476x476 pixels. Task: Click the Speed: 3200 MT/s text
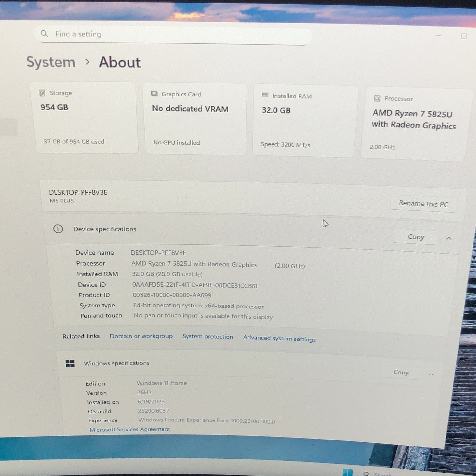point(286,145)
